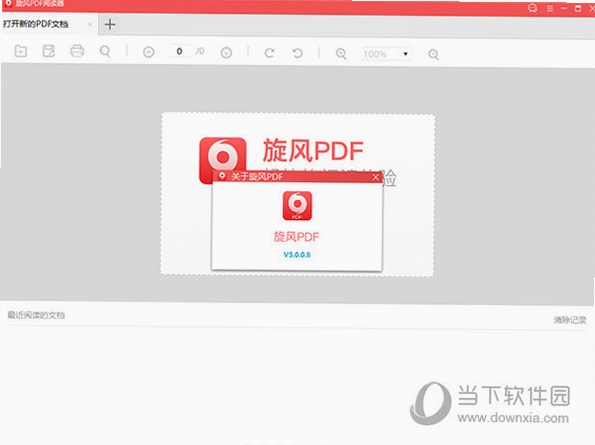The width and height of the screenshot is (595, 445).
Task: Minimize the 旋风PDF window
Action: point(564,8)
